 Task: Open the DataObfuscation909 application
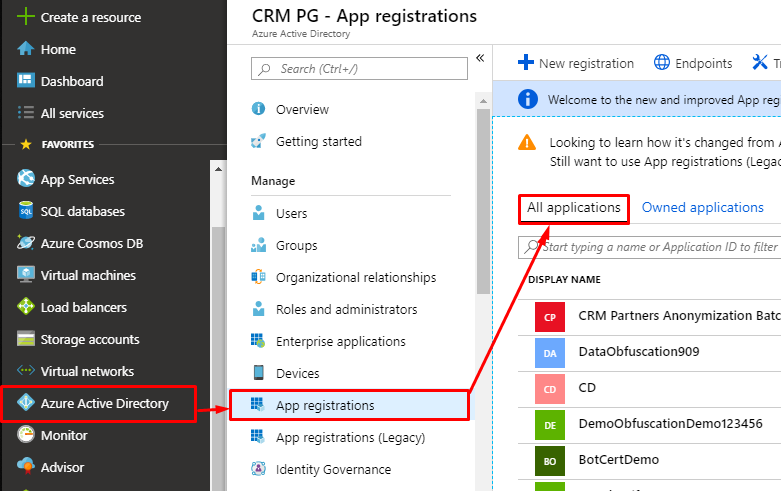[638, 352]
